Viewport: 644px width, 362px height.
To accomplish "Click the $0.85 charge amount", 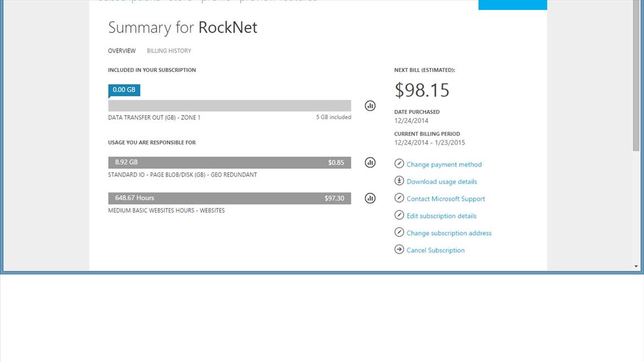I will coord(336,162).
